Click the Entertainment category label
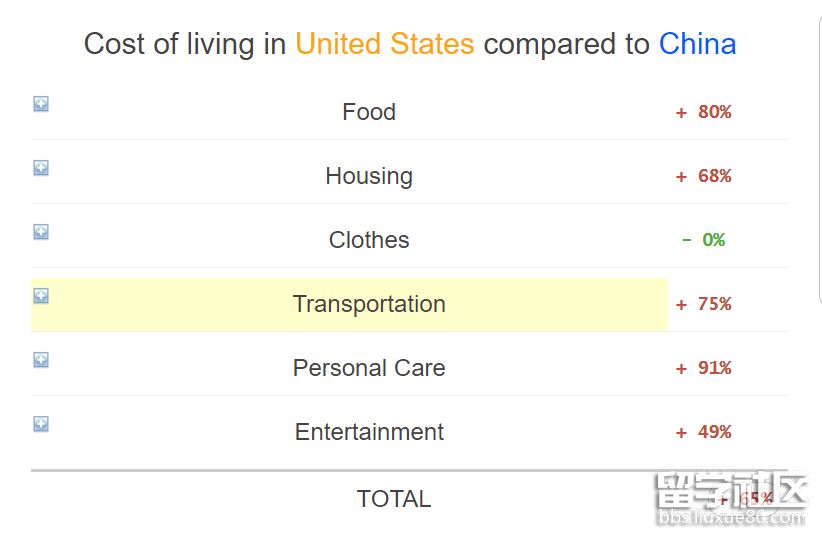Viewport: 822px width, 539px height. (369, 432)
